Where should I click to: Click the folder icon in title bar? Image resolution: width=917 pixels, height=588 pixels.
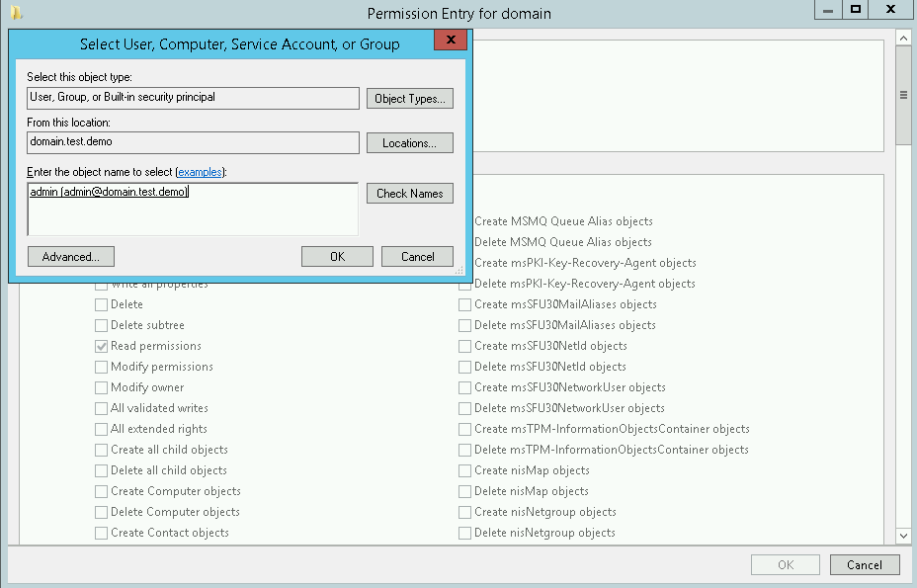(x=17, y=12)
